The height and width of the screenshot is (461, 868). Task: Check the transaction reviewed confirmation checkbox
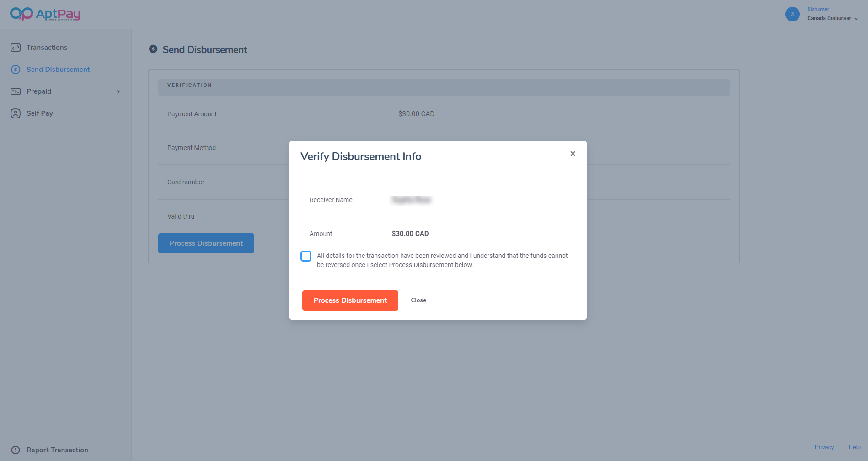pyautogui.click(x=306, y=256)
